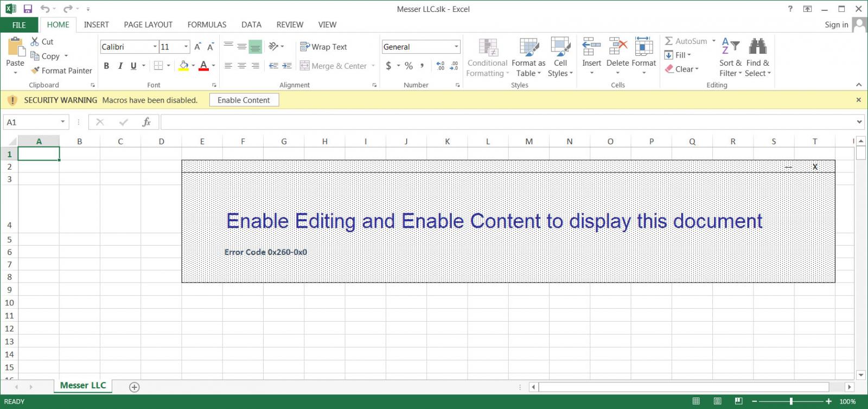Open the Cell Styles gallery
This screenshot has height=409, width=868.
coord(560,57)
